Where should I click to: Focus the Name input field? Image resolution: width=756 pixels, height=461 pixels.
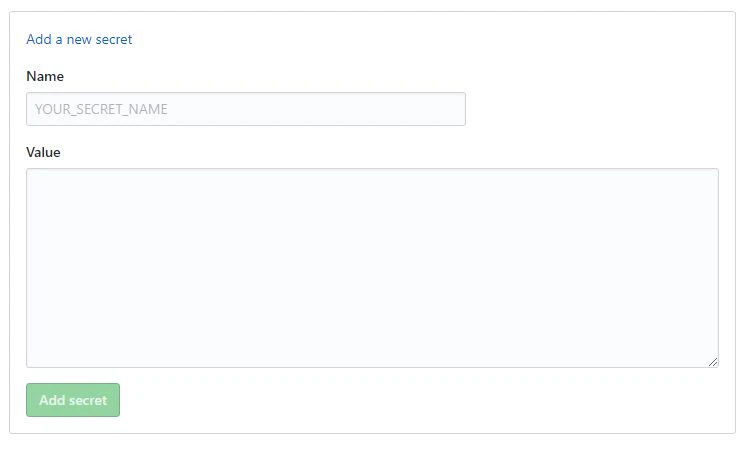(x=246, y=109)
